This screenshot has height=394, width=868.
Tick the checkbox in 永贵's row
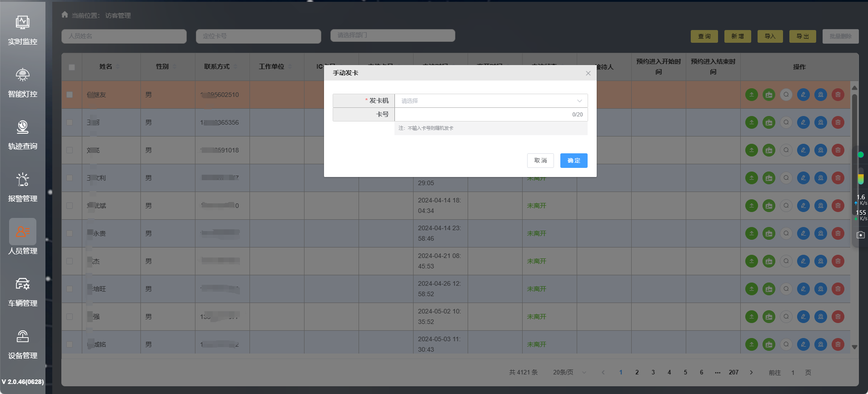(70, 233)
